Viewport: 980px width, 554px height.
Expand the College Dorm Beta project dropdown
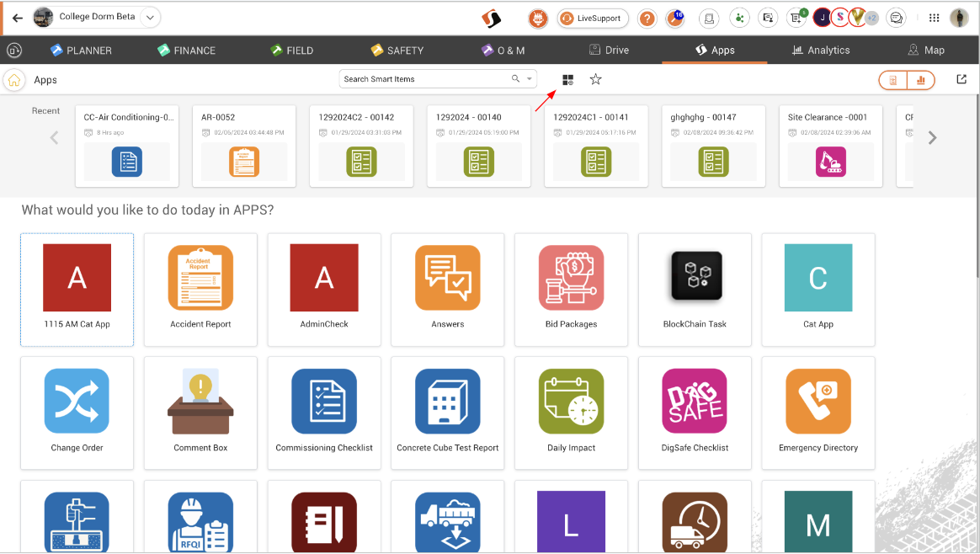(x=150, y=18)
